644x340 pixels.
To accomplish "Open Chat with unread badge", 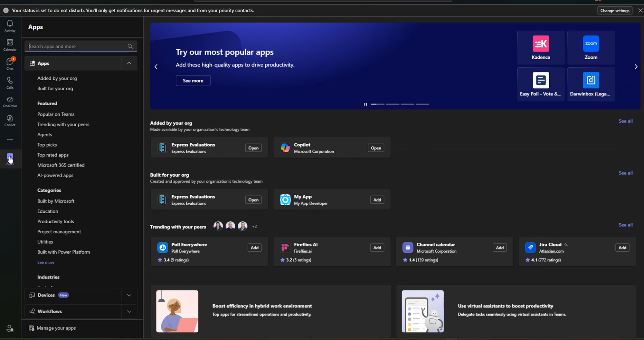I will click(10, 63).
